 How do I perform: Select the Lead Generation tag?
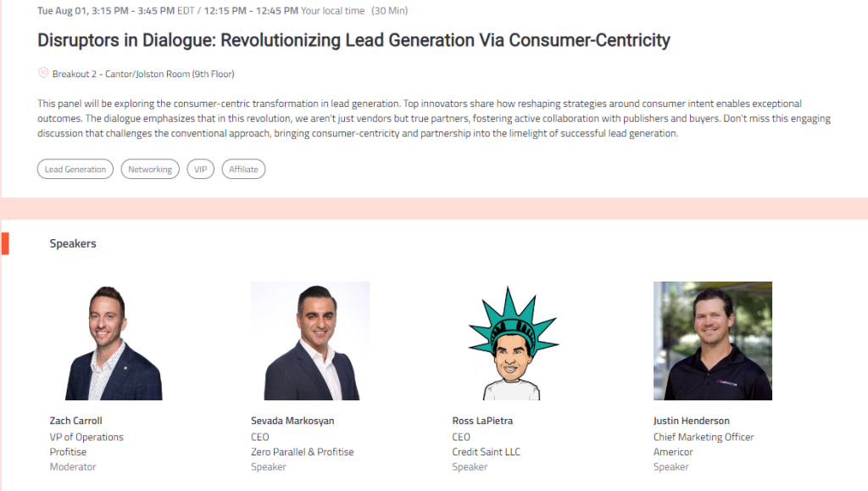point(75,170)
